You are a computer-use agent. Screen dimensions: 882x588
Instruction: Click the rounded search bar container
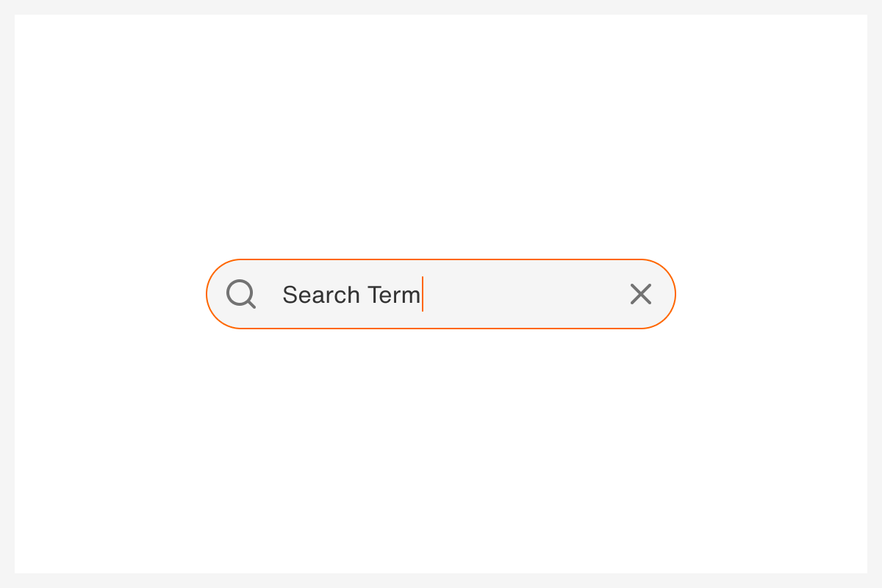(x=441, y=294)
